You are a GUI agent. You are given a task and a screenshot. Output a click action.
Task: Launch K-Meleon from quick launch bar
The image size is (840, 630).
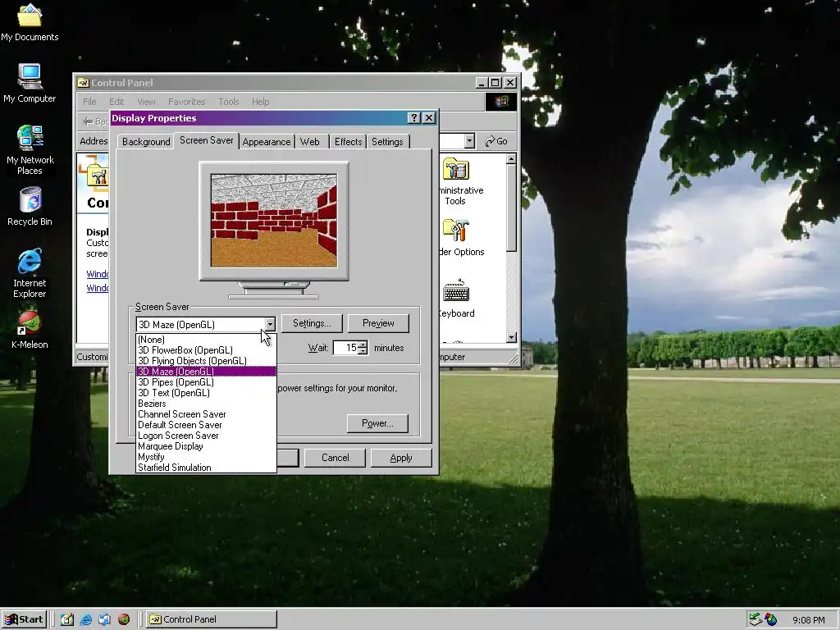pyautogui.click(x=124, y=619)
